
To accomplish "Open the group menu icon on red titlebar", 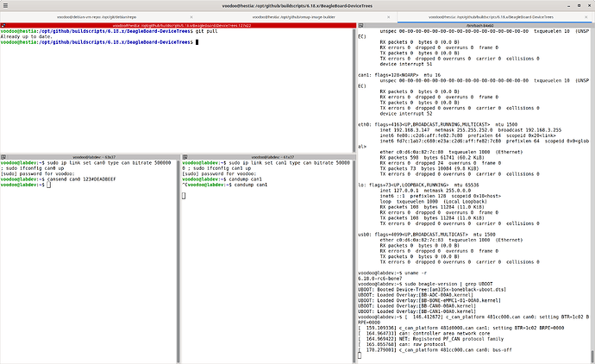I will coord(3,25).
